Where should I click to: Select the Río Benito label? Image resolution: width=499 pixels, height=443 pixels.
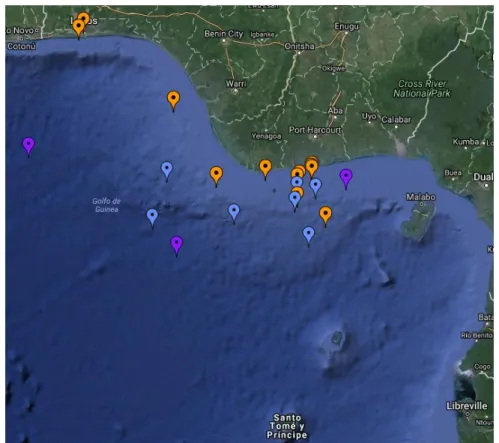(477, 335)
